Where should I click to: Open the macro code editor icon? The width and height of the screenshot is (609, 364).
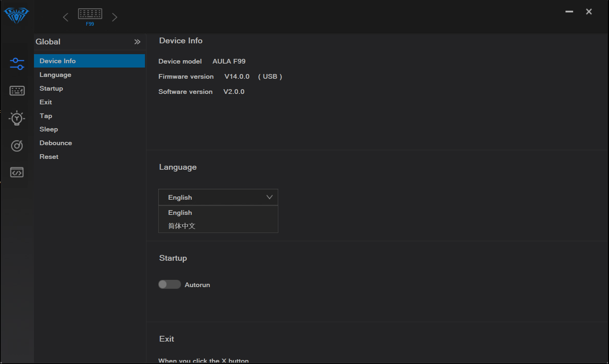(17, 173)
